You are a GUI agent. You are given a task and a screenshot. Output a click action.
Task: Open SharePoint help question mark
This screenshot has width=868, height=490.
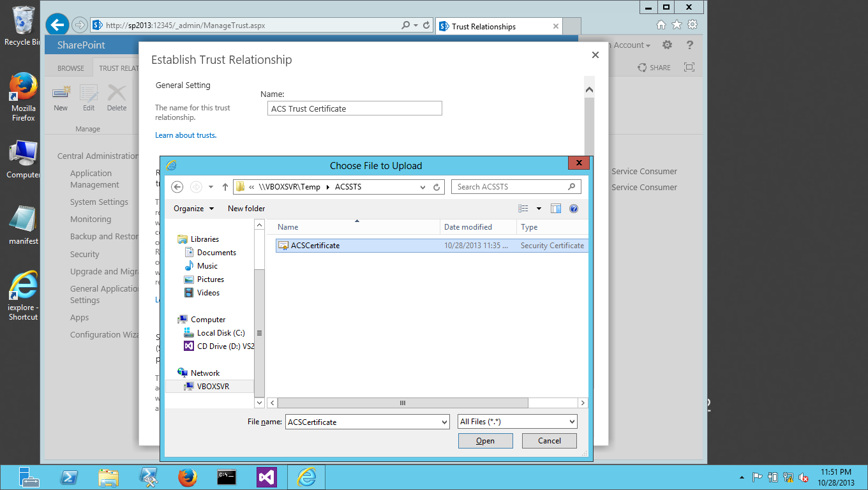[x=689, y=45]
